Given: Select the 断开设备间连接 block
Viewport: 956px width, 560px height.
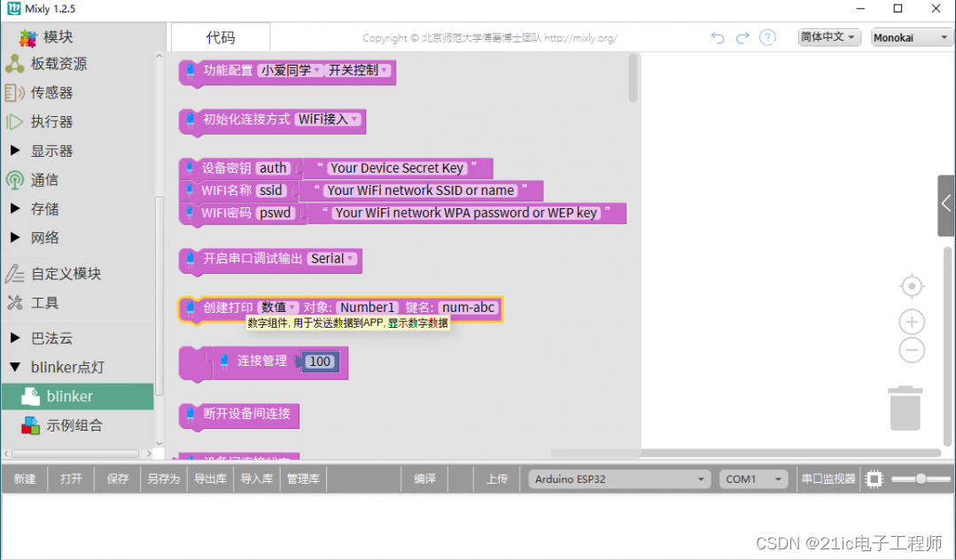Looking at the screenshot, I should click(x=238, y=415).
